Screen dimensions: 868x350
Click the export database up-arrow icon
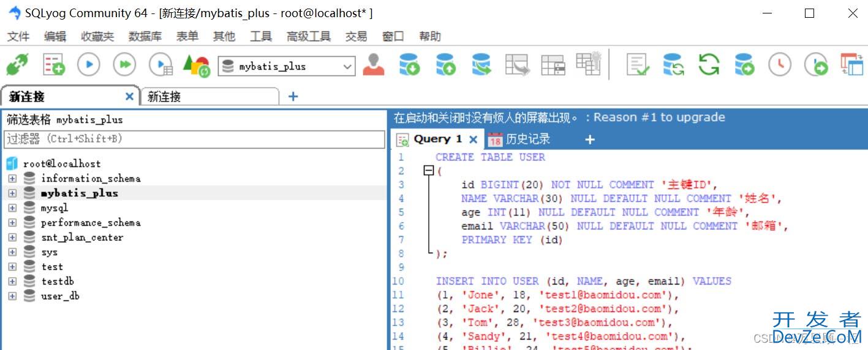[x=445, y=64]
